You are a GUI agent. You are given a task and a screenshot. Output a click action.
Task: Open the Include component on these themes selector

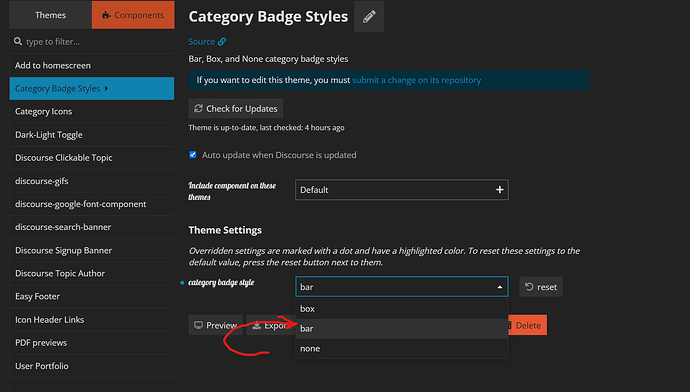coord(402,190)
